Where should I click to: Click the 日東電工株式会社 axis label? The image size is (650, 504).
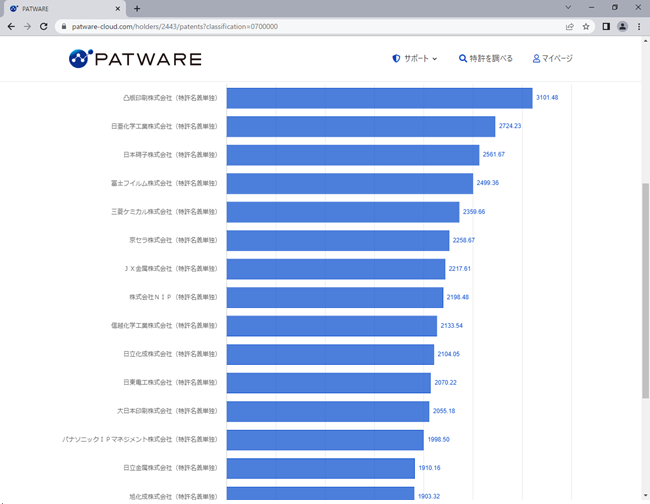tap(170, 383)
